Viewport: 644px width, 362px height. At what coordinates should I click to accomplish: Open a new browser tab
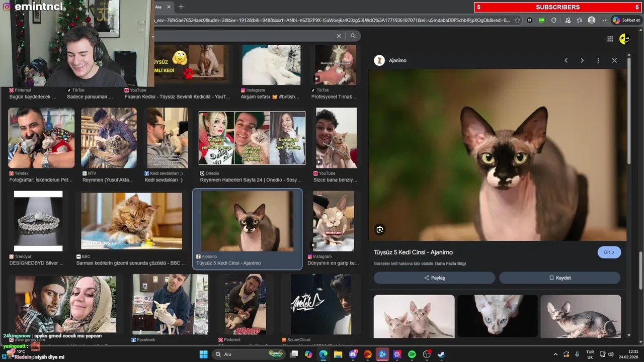click(181, 7)
